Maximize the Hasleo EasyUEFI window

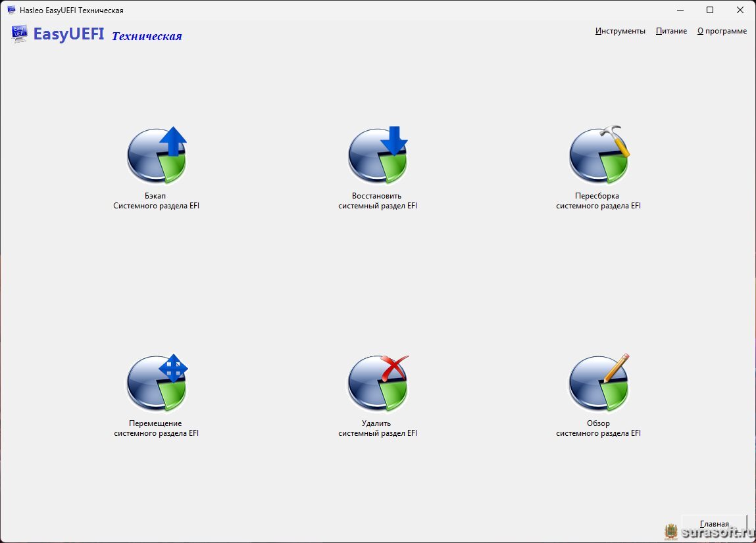pos(710,10)
